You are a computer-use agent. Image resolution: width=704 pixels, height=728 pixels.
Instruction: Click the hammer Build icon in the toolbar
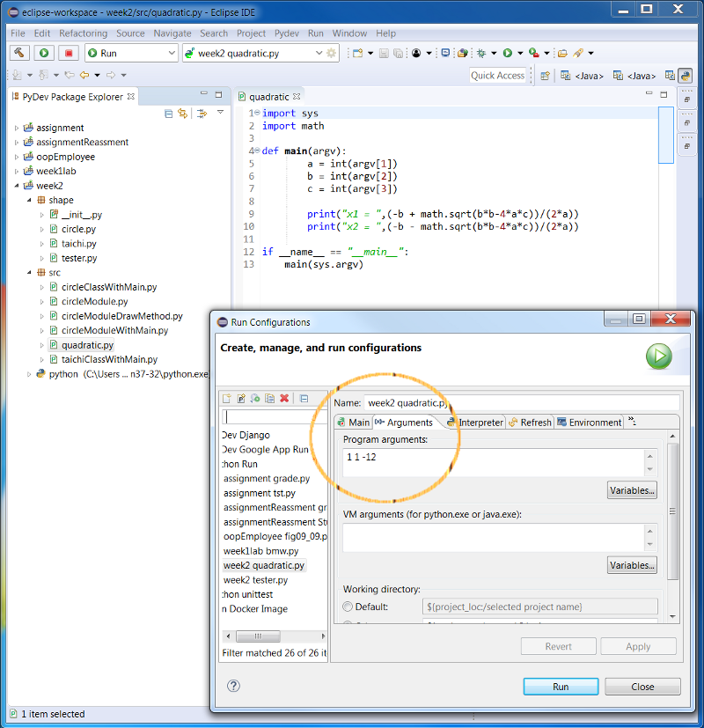19,53
